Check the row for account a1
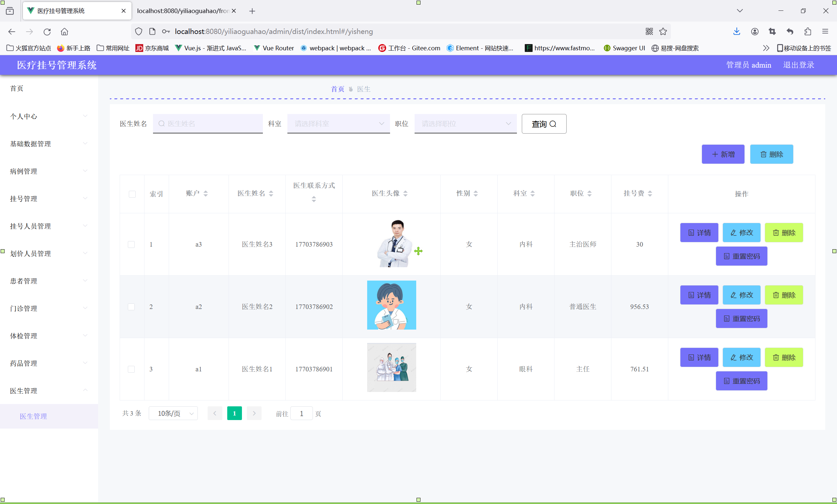This screenshot has width=837, height=504. click(x=131, y=369)
